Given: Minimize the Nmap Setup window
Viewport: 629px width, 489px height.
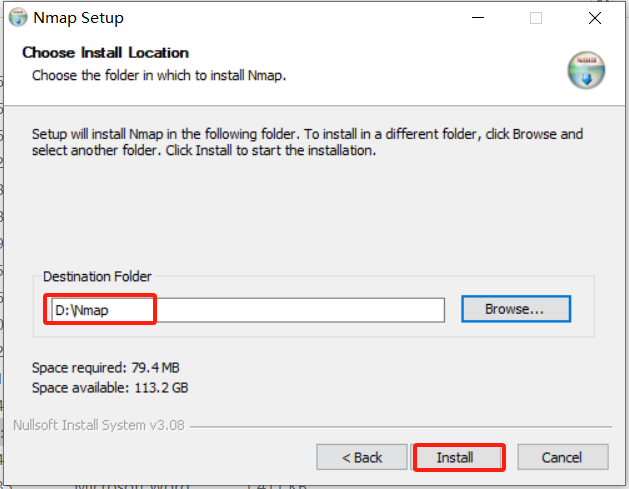Looking at the screenshot, I should tap(477, 18).
